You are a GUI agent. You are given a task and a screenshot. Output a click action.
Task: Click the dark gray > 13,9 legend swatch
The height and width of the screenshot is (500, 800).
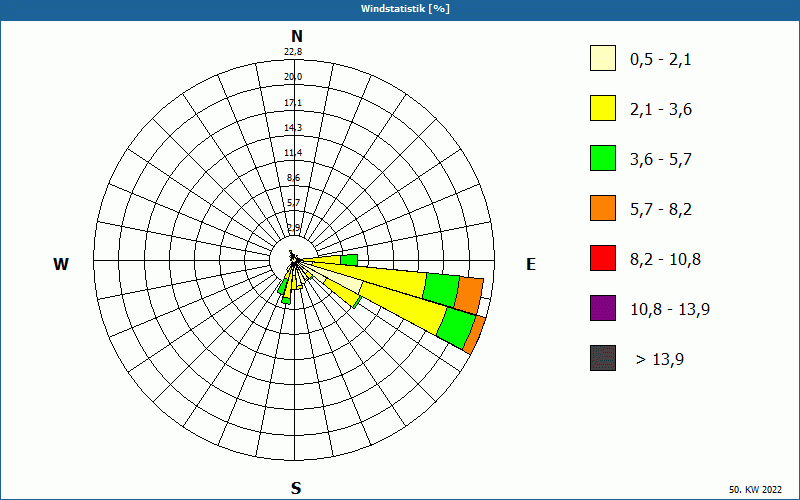click(603, 358)
